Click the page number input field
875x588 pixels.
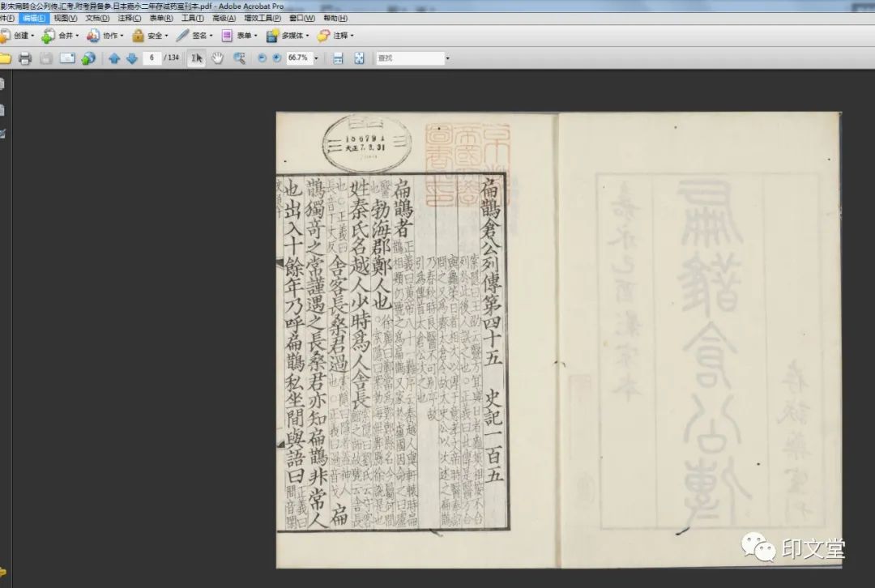(x=152, y=58)
